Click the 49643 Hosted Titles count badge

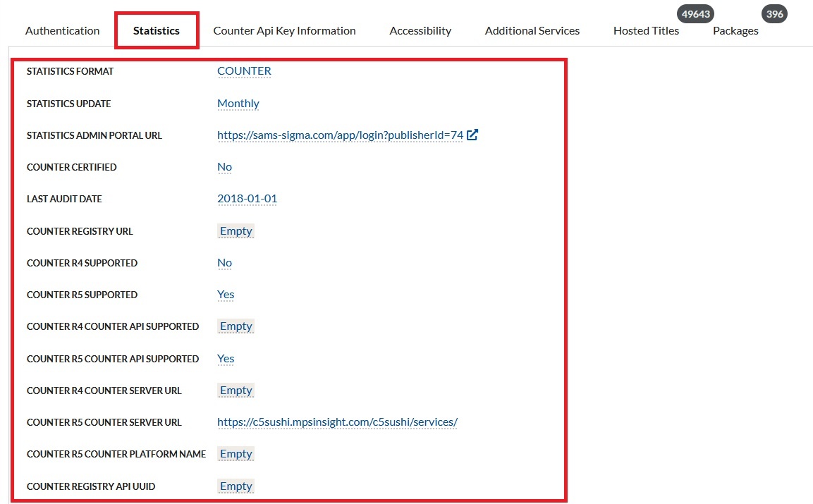point(695,13)
